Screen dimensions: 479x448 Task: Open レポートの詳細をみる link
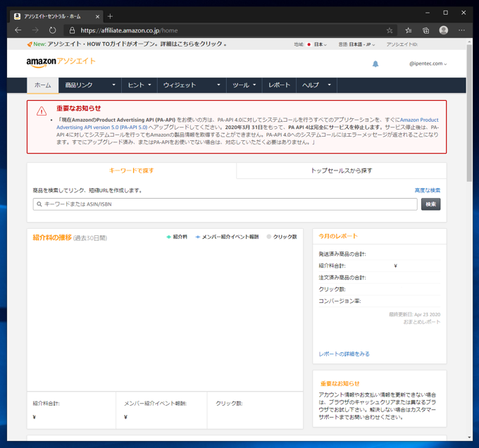[344, 354]
